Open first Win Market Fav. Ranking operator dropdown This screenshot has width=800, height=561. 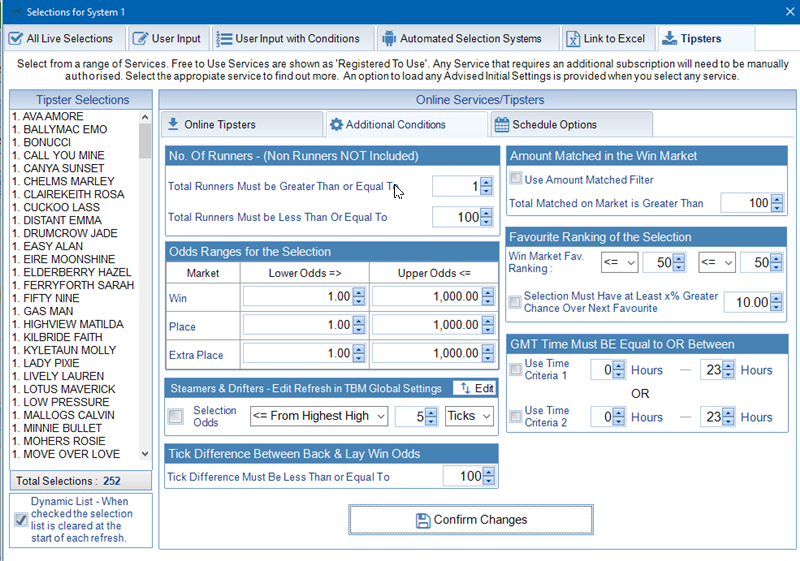pos(619,262)
